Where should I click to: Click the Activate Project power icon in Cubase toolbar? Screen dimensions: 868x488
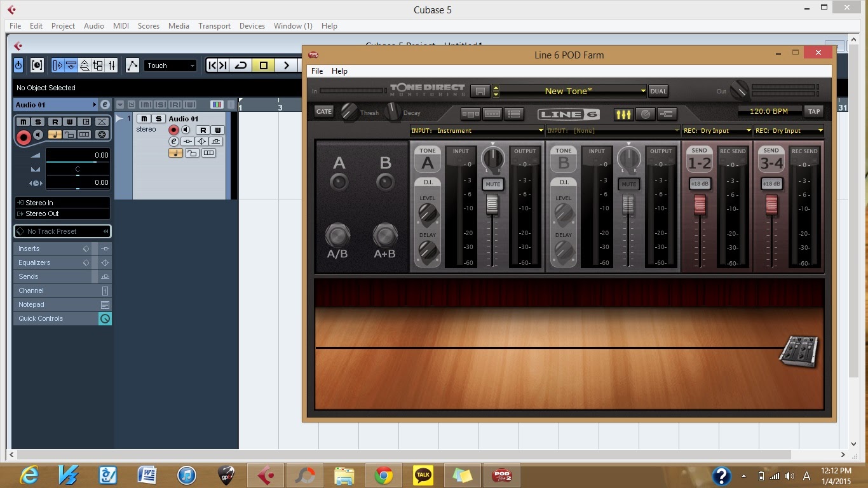[18, 65]
